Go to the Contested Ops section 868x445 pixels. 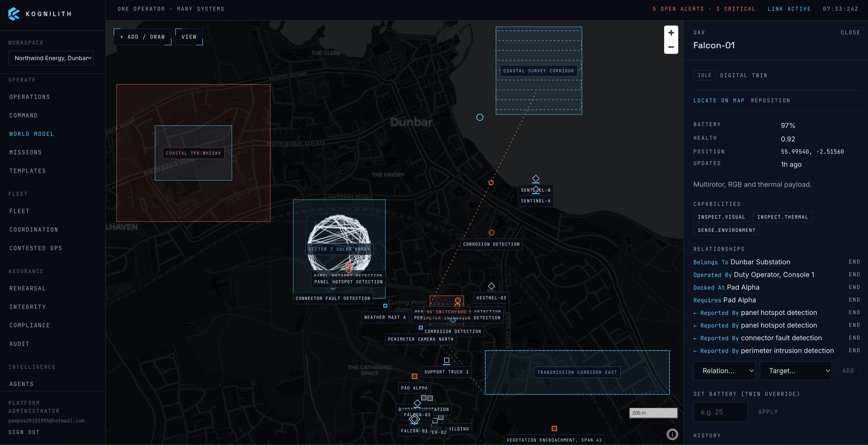36,248
